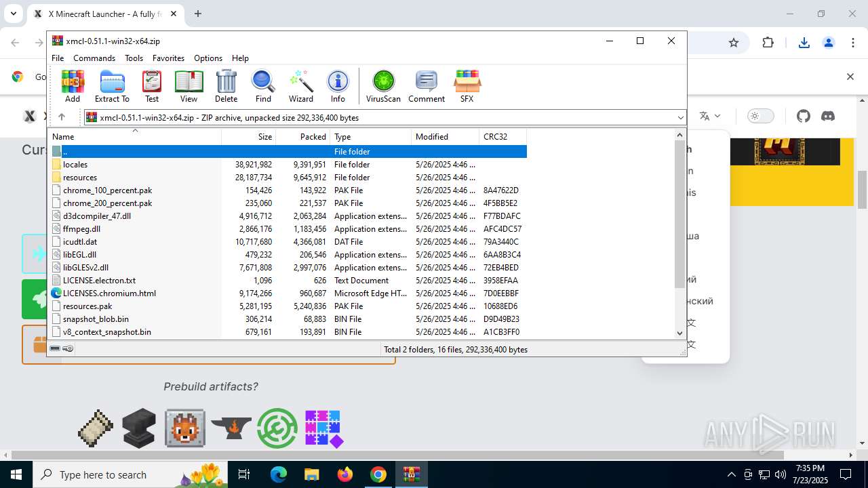This screenshot has width=868, height=488.
Task: Open the page language translate icon
Action: pos(709,116)
